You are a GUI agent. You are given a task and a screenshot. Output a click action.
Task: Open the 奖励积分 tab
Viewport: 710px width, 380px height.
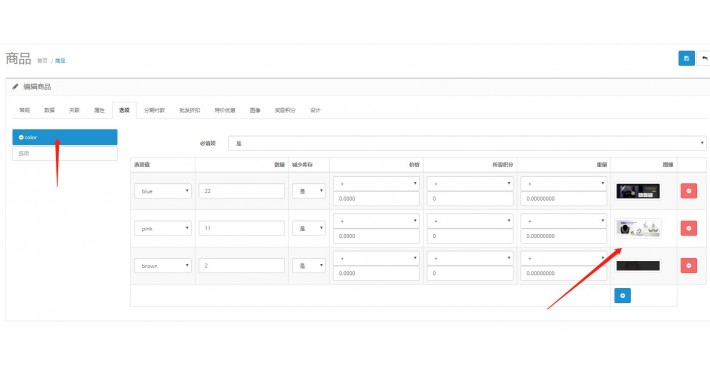click(x=285, y=110)
